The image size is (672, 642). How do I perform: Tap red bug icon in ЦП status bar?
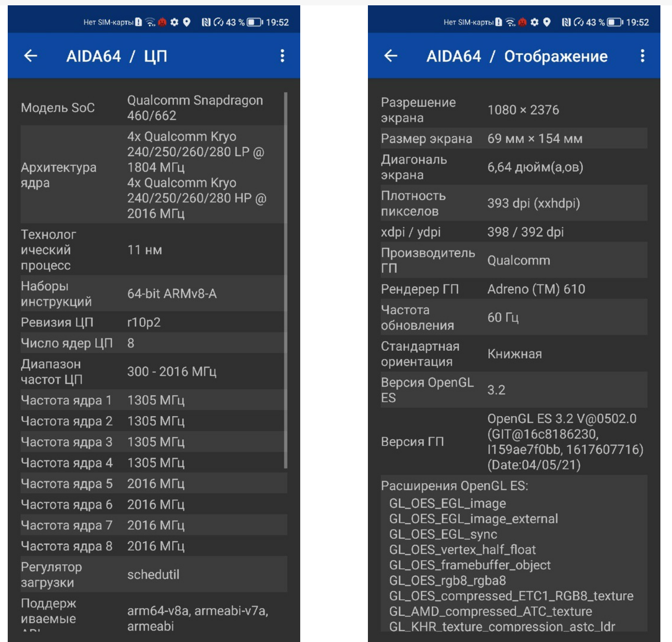tap(162, 22)
